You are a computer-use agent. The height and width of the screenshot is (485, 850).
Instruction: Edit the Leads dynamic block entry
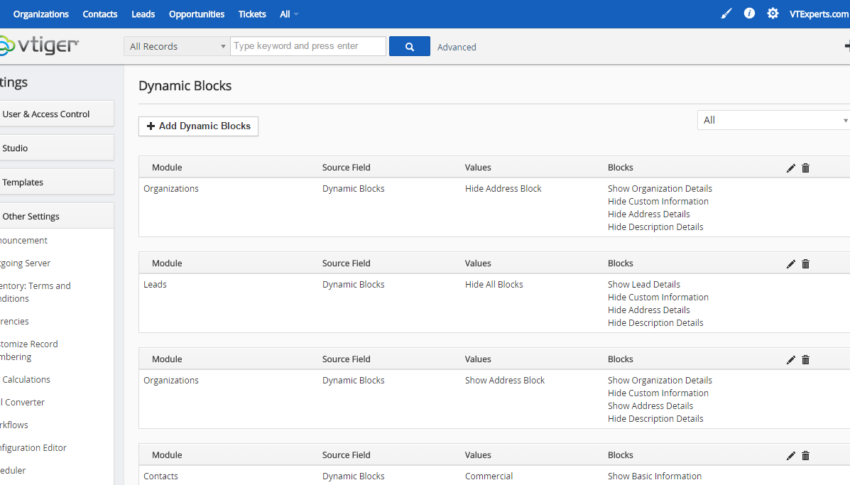coord(791,264)
